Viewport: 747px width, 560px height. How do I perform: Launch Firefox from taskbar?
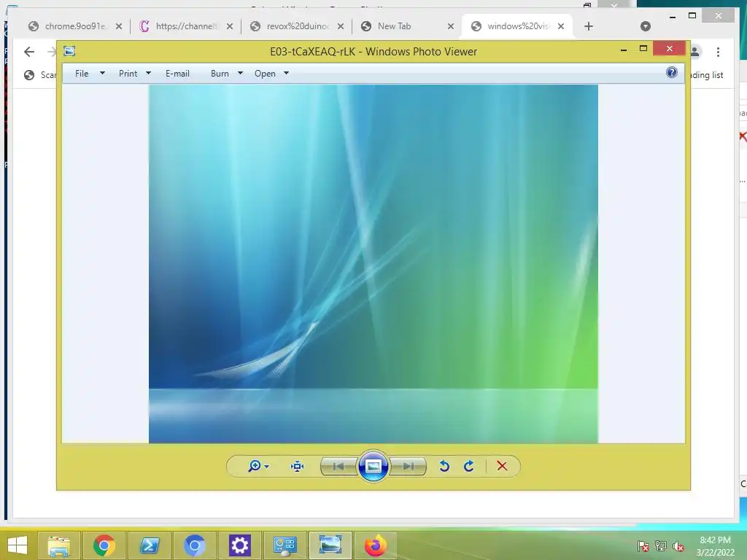tap(376, 545)
